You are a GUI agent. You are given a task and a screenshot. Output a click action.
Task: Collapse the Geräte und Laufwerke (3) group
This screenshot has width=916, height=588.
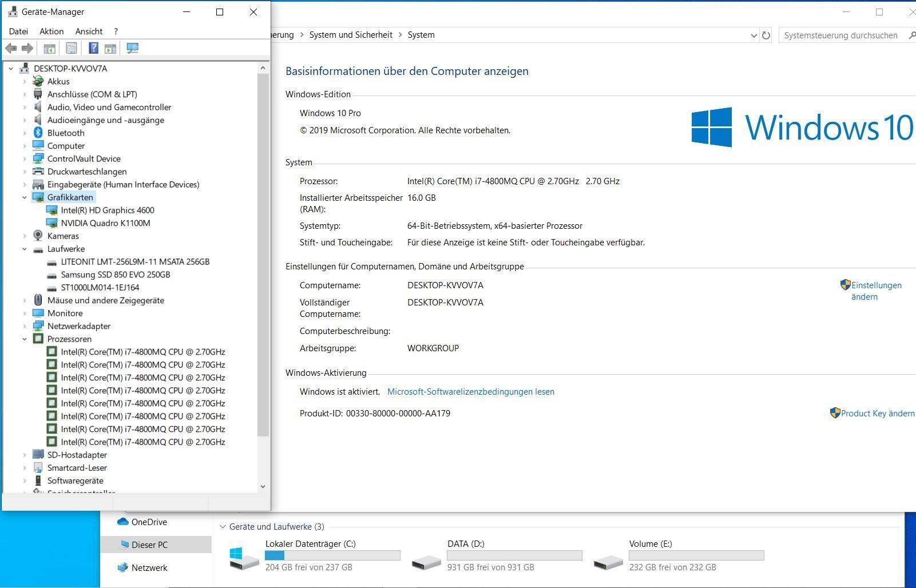[223, 527]
